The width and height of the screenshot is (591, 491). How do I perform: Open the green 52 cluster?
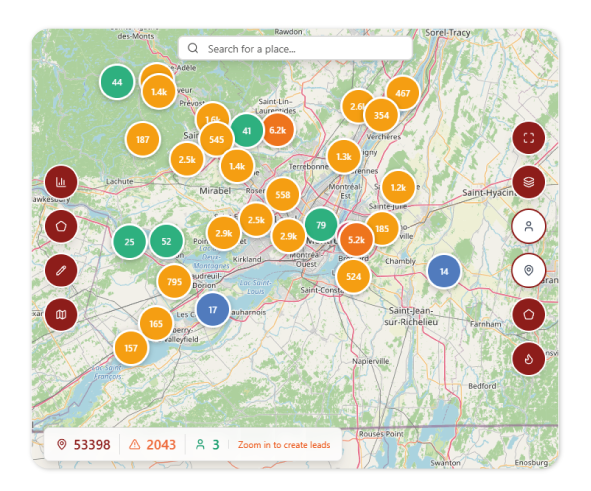(x=166, y=241)
